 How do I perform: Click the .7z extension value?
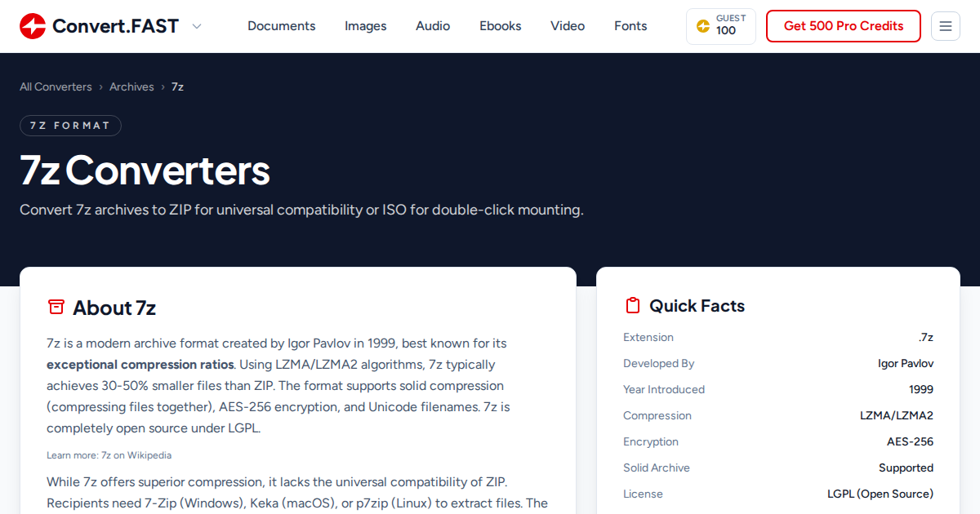[x=925, y=337]
